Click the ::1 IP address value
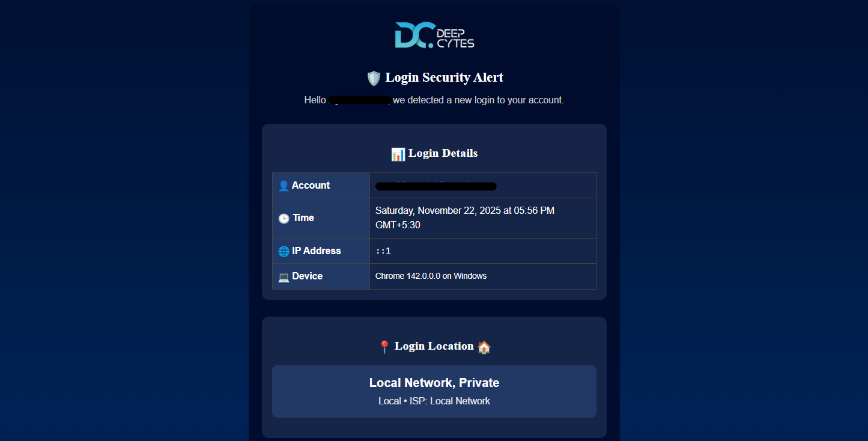 click(383, 251)
